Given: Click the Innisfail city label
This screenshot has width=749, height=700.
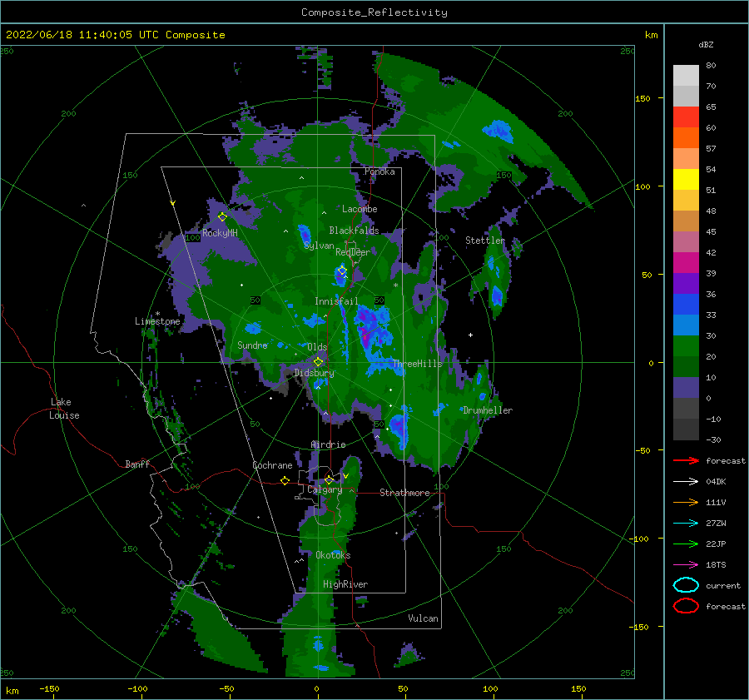Looking at the screenshot, I should (x=336, y=301).
